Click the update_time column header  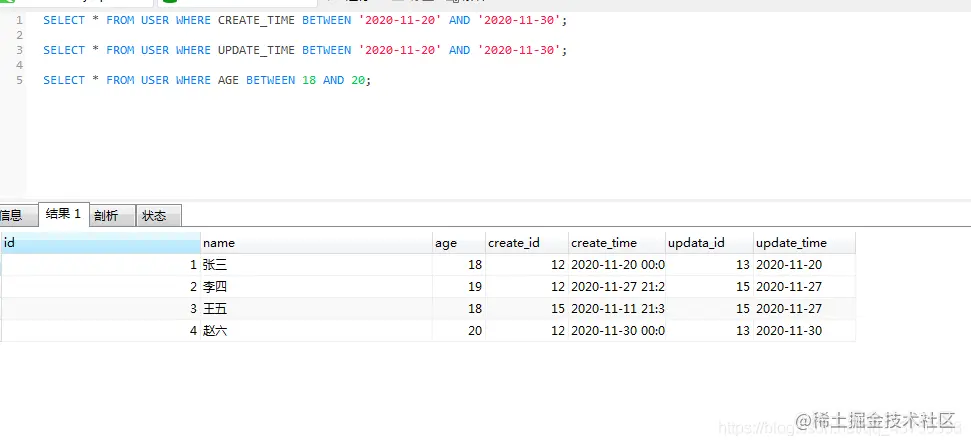pos(804,243)
